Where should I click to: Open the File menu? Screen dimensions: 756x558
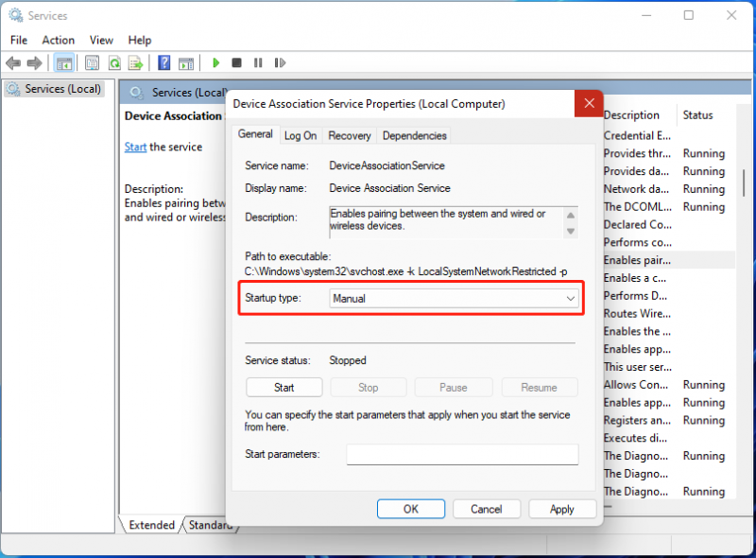point(19,40)
